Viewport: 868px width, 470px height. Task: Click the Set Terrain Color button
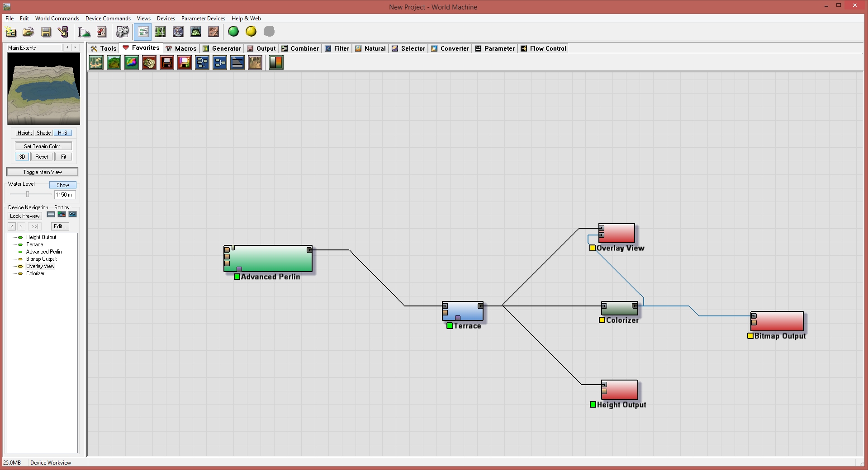(x=43, y=146)
